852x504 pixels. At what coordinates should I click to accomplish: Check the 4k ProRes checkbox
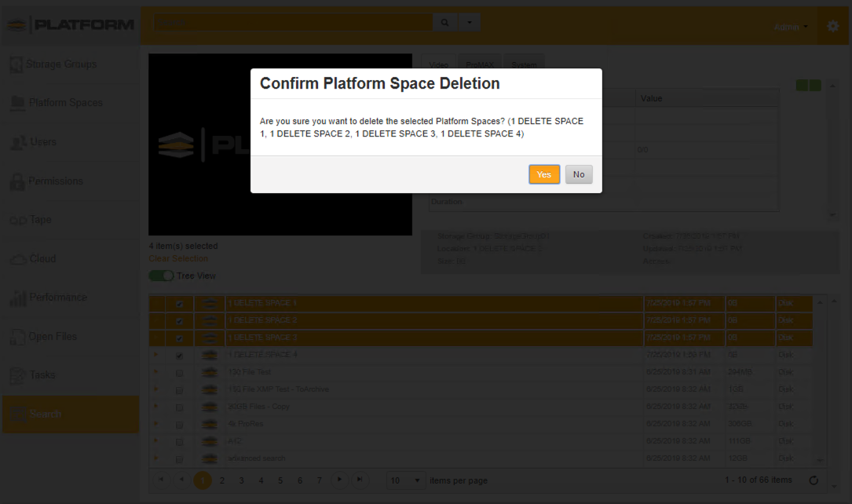[x=179, y=425]
